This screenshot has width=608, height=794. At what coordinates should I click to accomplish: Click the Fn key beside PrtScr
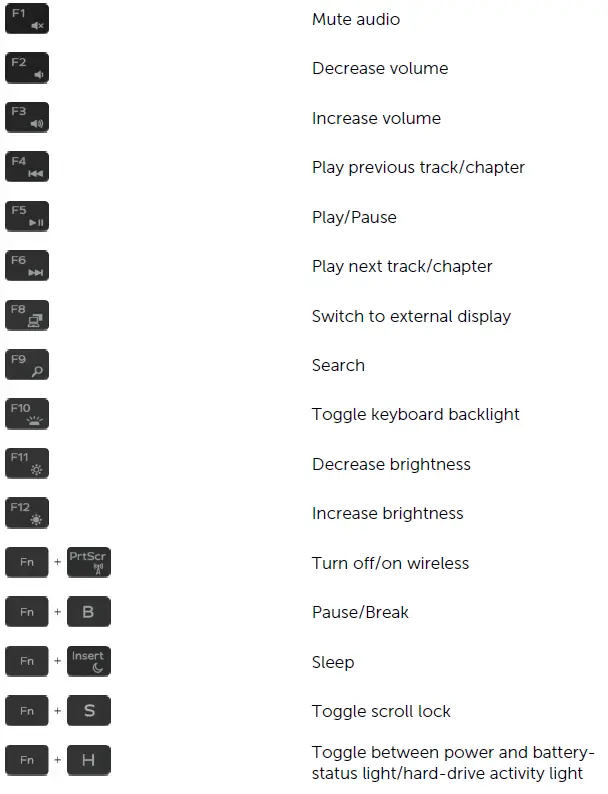coord(27,562)
